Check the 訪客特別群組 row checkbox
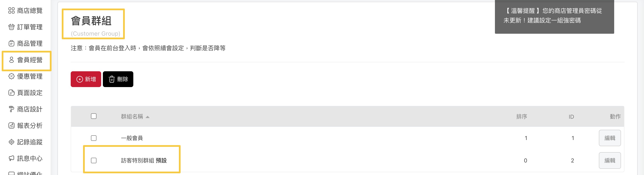 pos(94,160)
